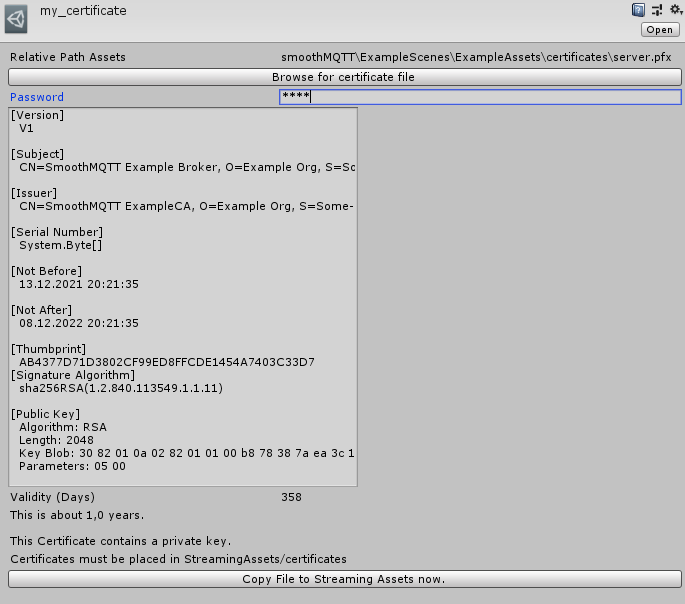Click the Relative Path Assets label
Screen dimensions: 685x604
pyautogui.click(x=68, y=57)
